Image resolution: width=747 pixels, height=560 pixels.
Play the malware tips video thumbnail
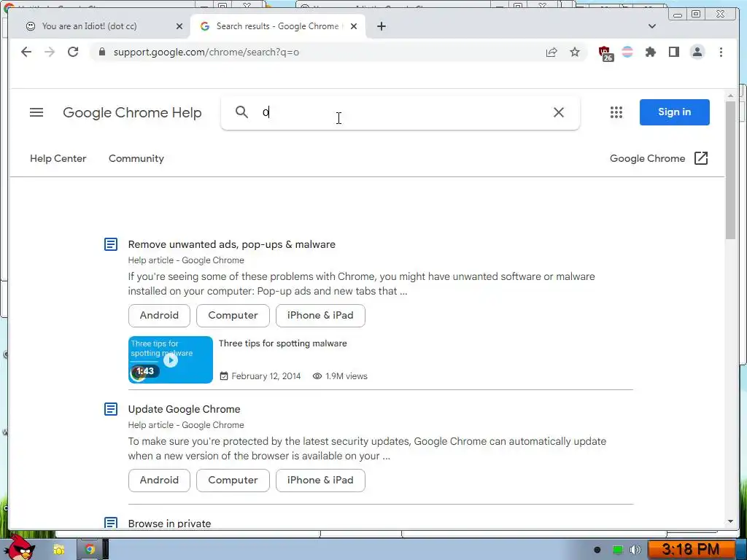(x=171, y=360)
